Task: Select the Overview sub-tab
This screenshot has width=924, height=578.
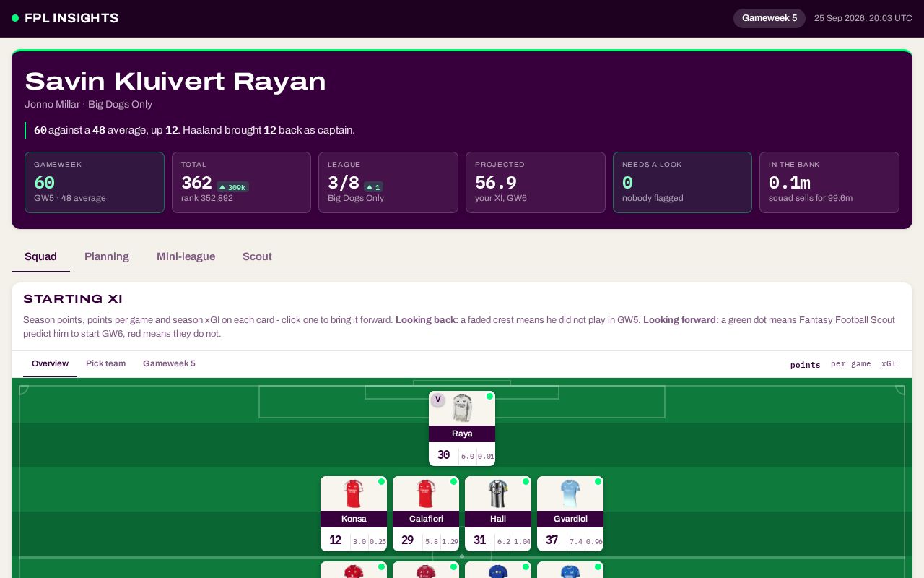Action: (50, 363)
